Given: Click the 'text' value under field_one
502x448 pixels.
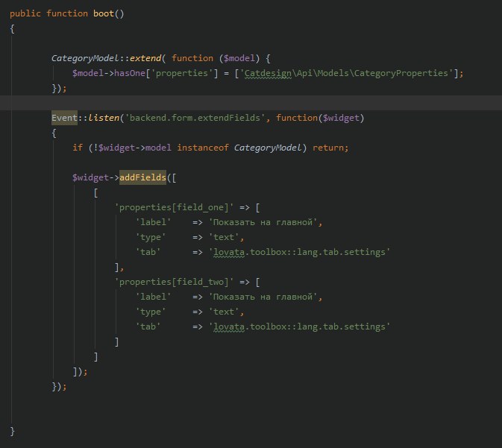Looking at the screenshot, I should 224,237.
